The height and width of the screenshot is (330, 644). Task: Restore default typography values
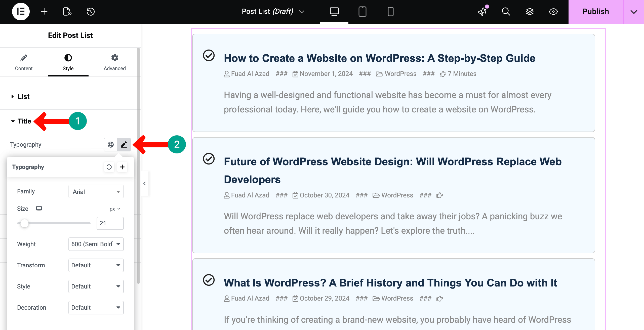(109, 167)
